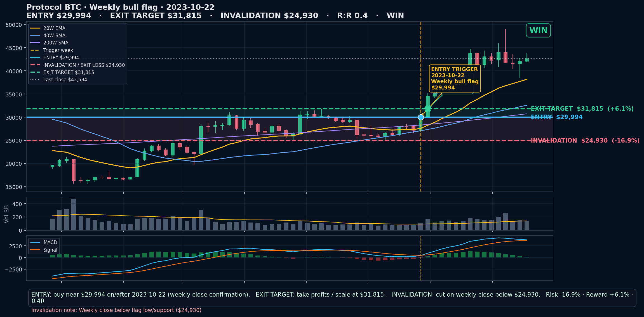Select the Trigger week legend entry
The image size is (644, 317).
pyautogui.click(x=52, y=50)
